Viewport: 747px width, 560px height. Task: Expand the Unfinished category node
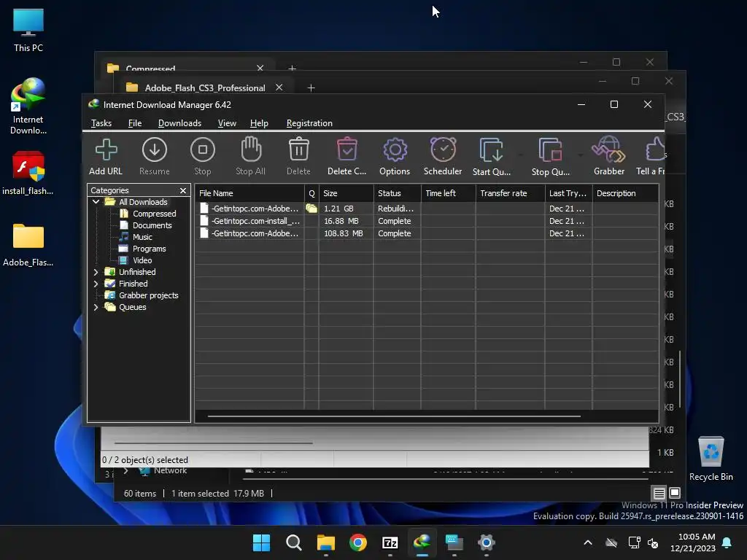(96, 272)
